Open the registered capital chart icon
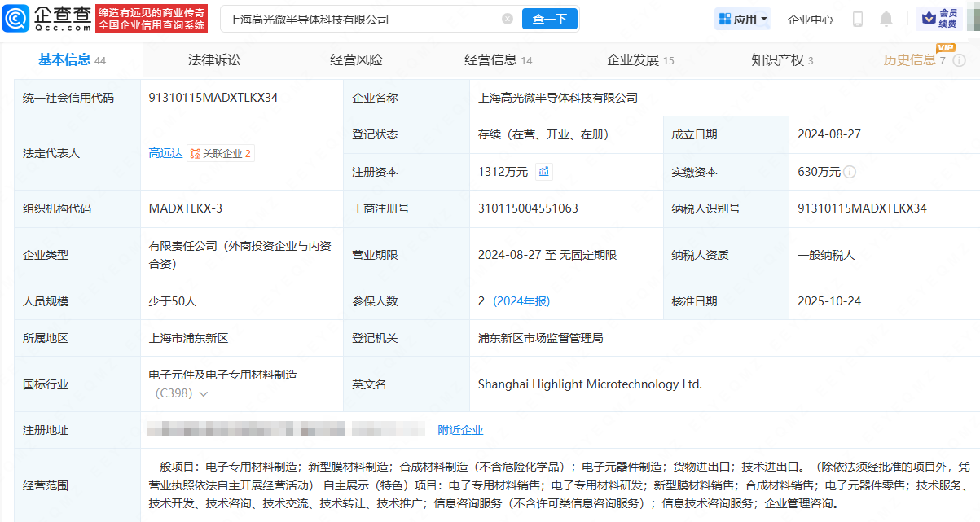This screenshot has width=980, height=522. tap(543, 172)
